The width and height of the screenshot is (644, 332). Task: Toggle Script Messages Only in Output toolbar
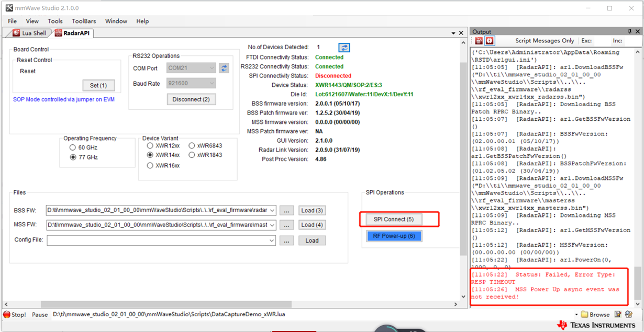tap(545, 40)
